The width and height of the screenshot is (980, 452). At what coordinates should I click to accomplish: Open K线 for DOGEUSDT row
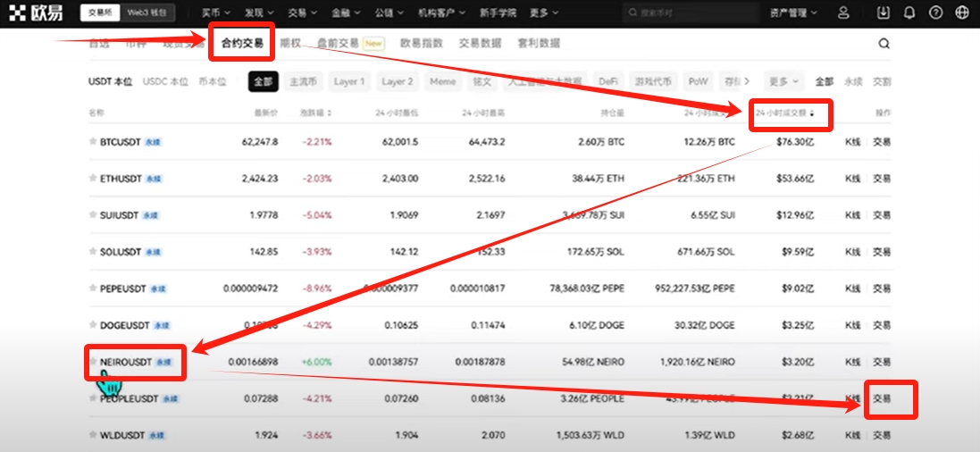(853, 325)
